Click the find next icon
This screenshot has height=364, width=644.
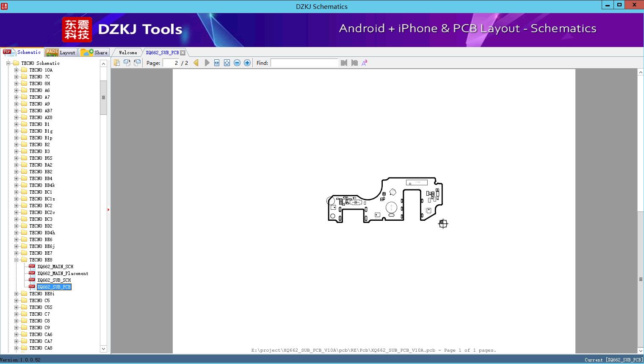pos(354,63)
